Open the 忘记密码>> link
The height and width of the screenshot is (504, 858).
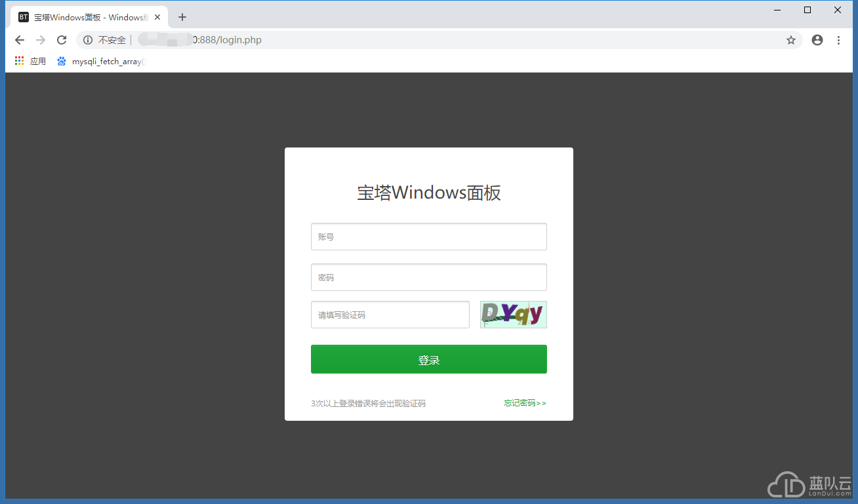point(525,403)
